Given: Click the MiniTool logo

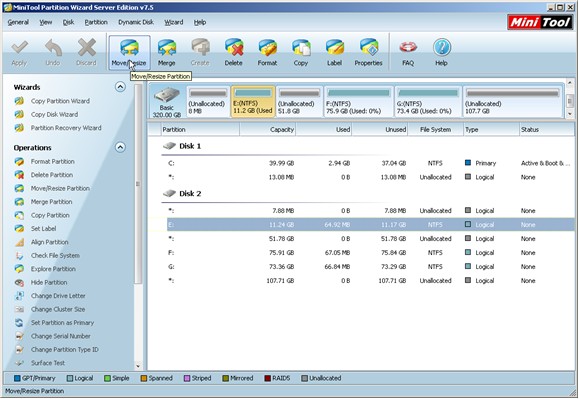Looking at the screenshot, I should (x=540, y=23).
